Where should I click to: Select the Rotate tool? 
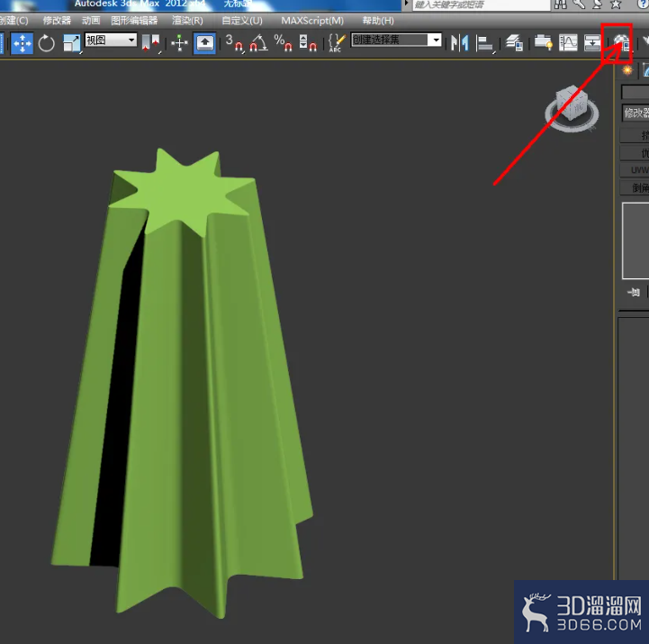(47, 42)
